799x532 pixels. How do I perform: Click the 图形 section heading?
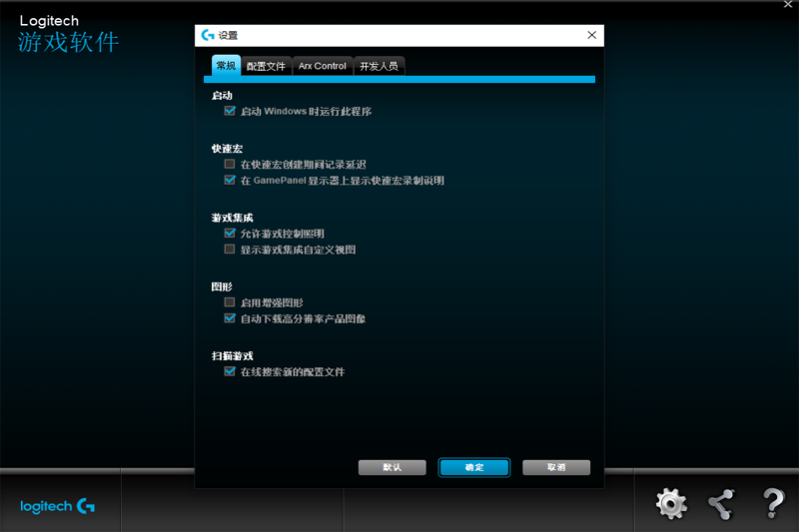pos(222,286)
